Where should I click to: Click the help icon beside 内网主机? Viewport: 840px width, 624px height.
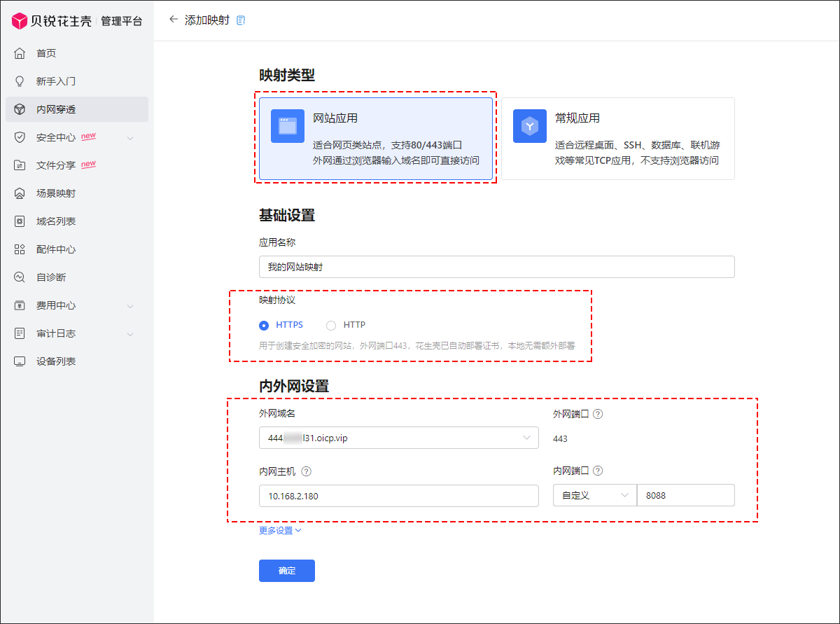(306, 471)
